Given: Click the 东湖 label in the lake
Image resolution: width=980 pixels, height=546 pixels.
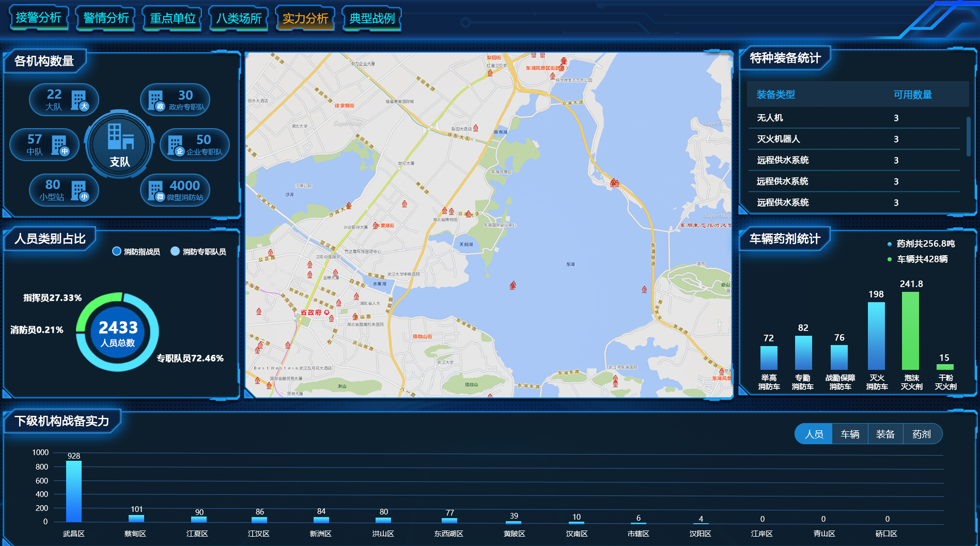Looking at the screenshot, I should click(x=570, y=264).
